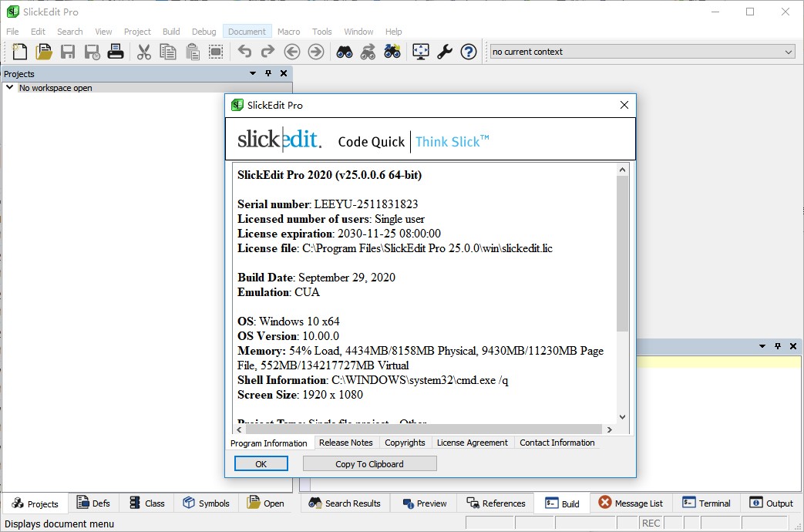Click the Cut scissors icon
The image size is (804, 532).
(x=143, y=52)
